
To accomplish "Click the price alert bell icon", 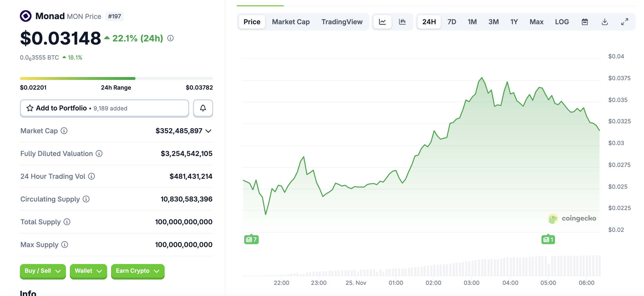I will (203, 108).
